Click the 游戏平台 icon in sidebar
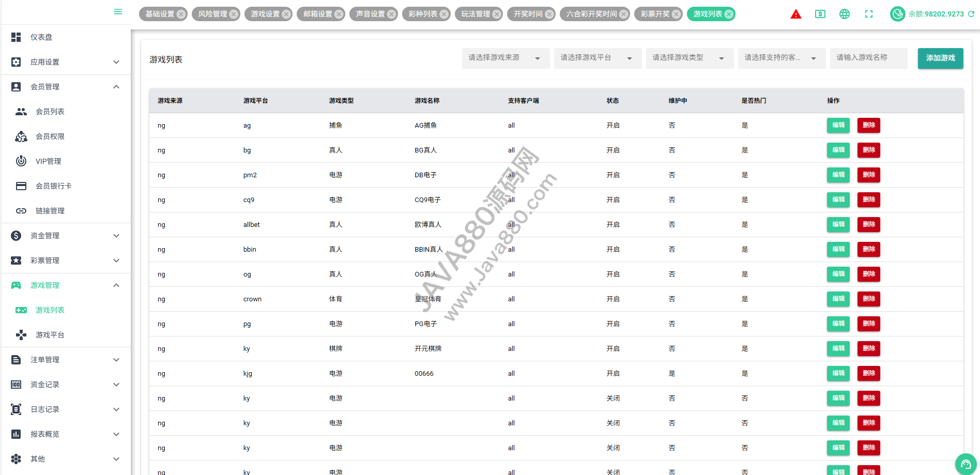The image size is (980, 475). point(21,335)
